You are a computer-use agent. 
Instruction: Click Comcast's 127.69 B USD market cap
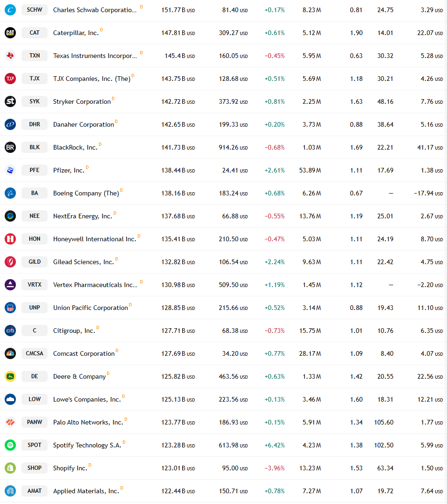[x=178, y=353]
